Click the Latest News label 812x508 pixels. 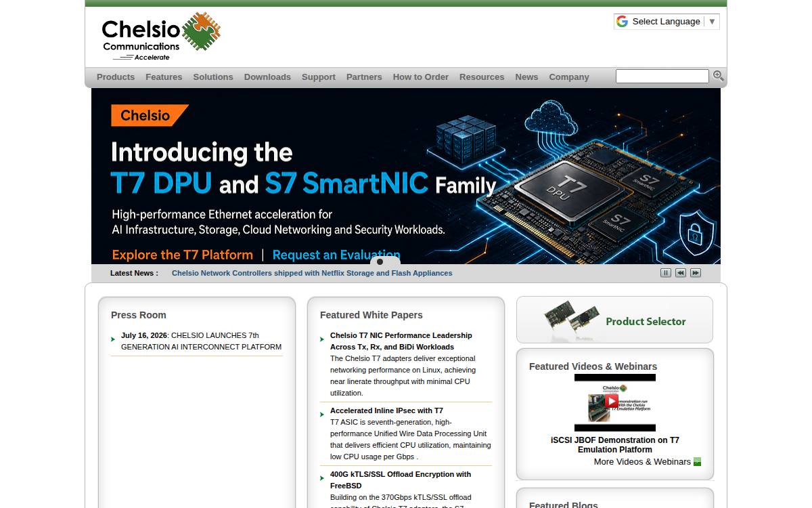tap(134, 274)
